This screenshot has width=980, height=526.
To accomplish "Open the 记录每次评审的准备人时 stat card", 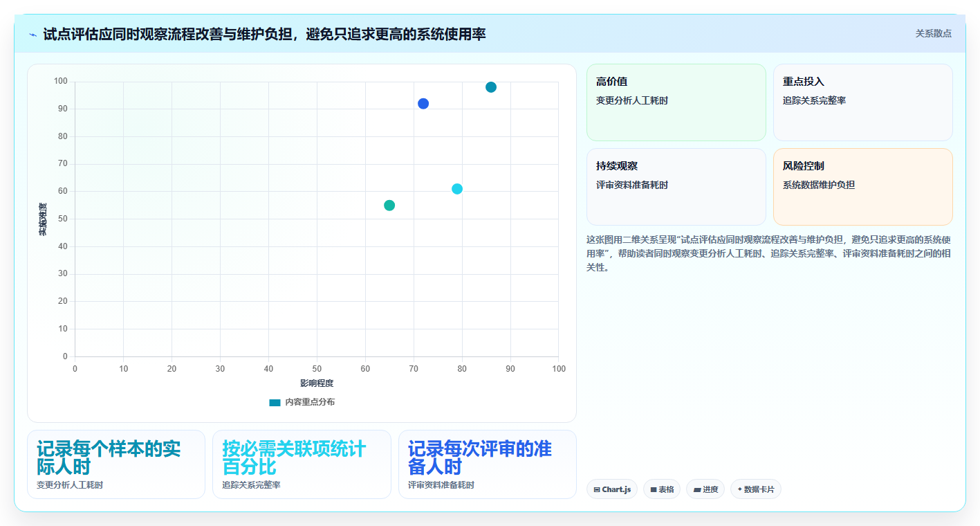I will (x=488, y=464).
